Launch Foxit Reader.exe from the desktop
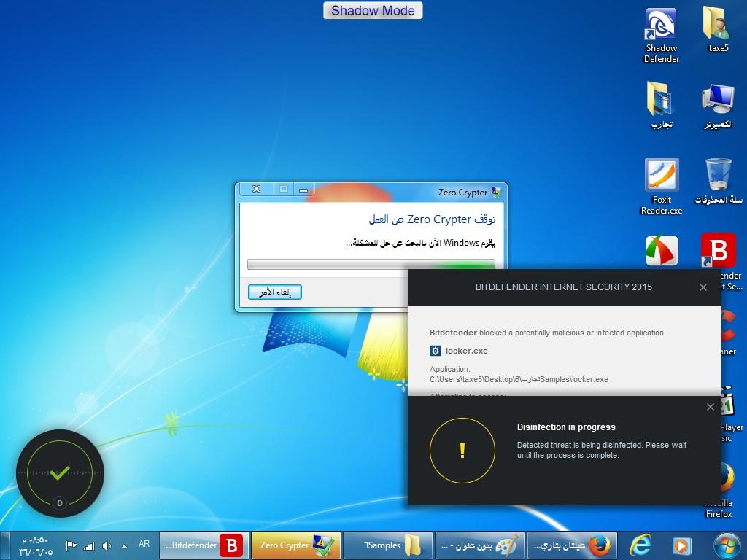The height and width of the screenshot is (560, 747). 661,187
